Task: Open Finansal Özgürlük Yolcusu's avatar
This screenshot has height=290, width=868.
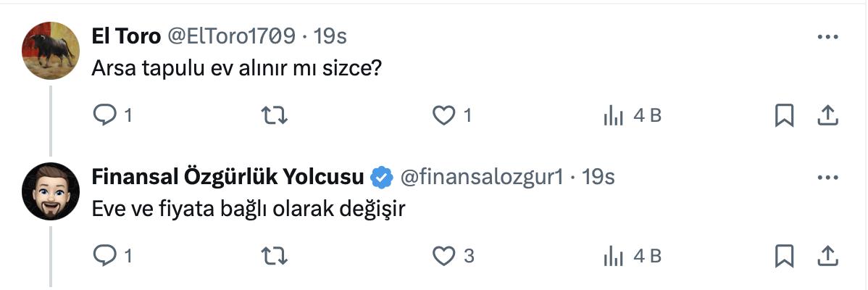Action: [x=49, y=191]
